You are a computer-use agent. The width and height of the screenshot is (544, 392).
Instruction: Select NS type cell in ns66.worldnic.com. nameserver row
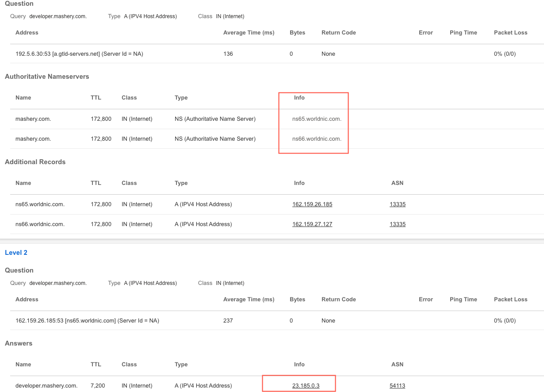215,139
